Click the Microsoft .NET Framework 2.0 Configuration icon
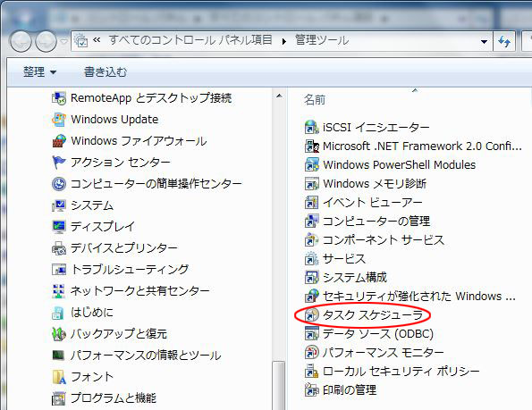 pos(311,146)
